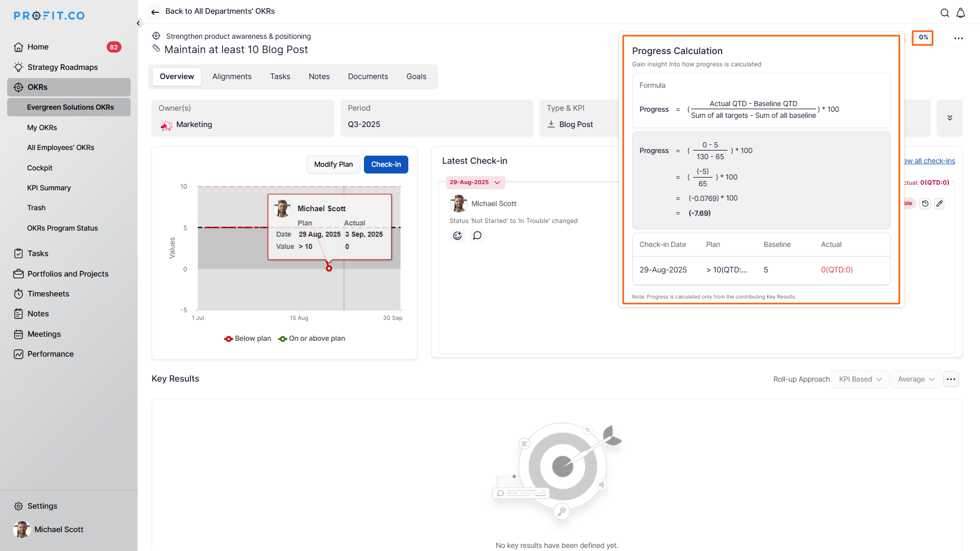The image size is (980, 551).
Task: Click the Modify Plan button
Action: tap(333, 164)
